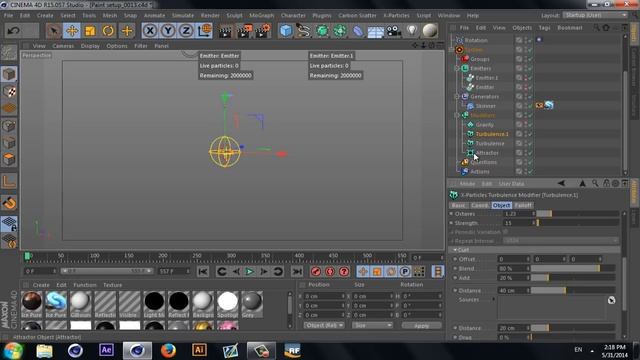Screen dimensions: 640x360
Task: Switch to the Basic tab
Action: tap(458, 205)
